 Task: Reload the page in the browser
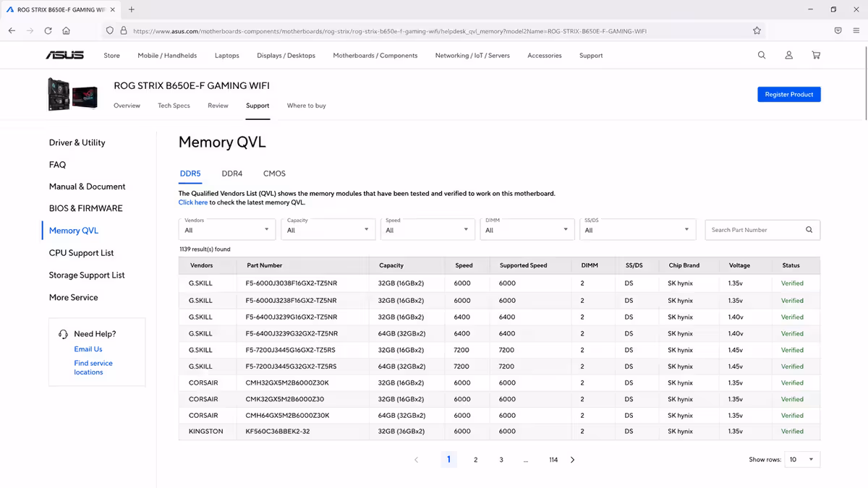[x=48, y=30]
